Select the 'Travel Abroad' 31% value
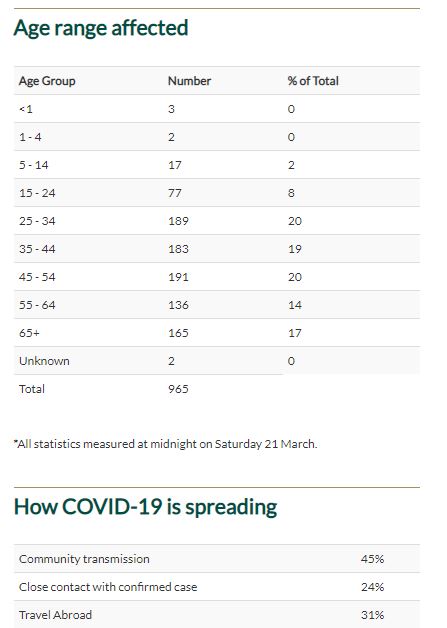This screenshot has width=447, height=628. pos(372,615)
